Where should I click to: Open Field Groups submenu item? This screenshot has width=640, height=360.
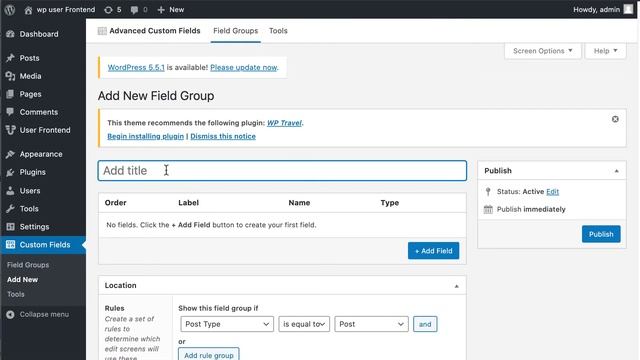[x=28, y=265]
